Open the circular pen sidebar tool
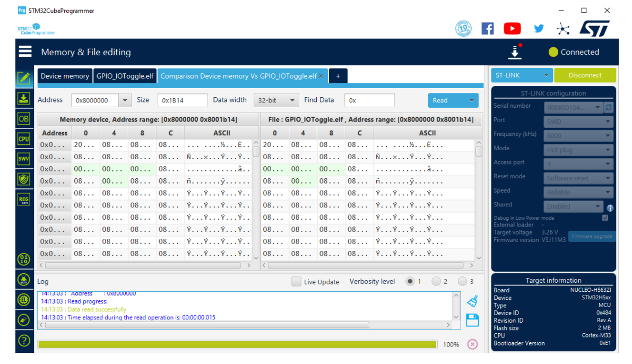 (x=24, y=320)
